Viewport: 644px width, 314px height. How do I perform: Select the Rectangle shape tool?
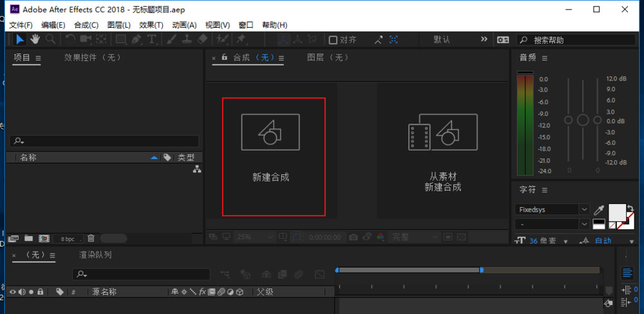point(121,39)
